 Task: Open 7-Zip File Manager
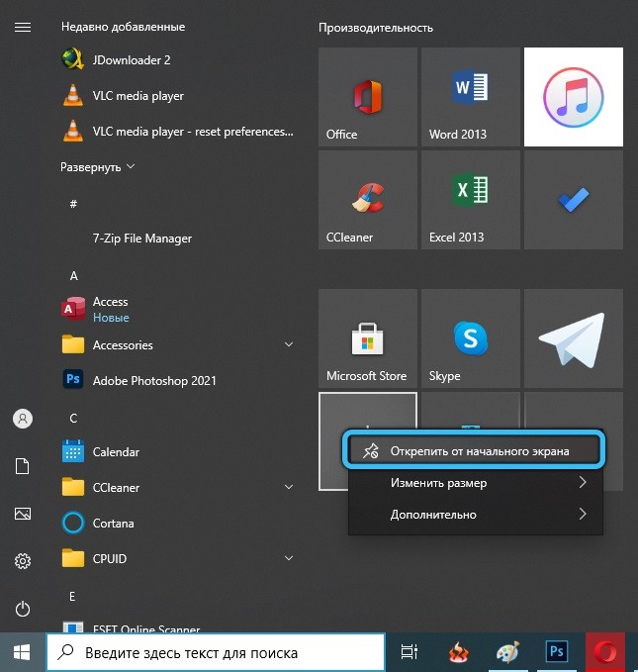pyautogui.click(x=142, y=239)
